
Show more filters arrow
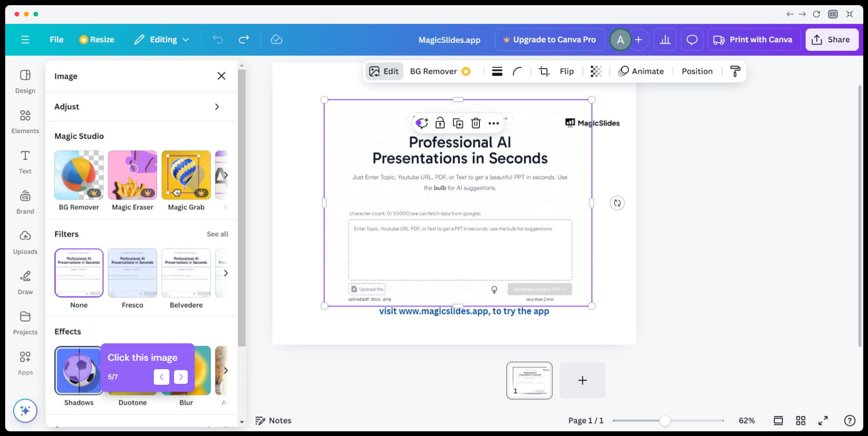coord(226,273)
